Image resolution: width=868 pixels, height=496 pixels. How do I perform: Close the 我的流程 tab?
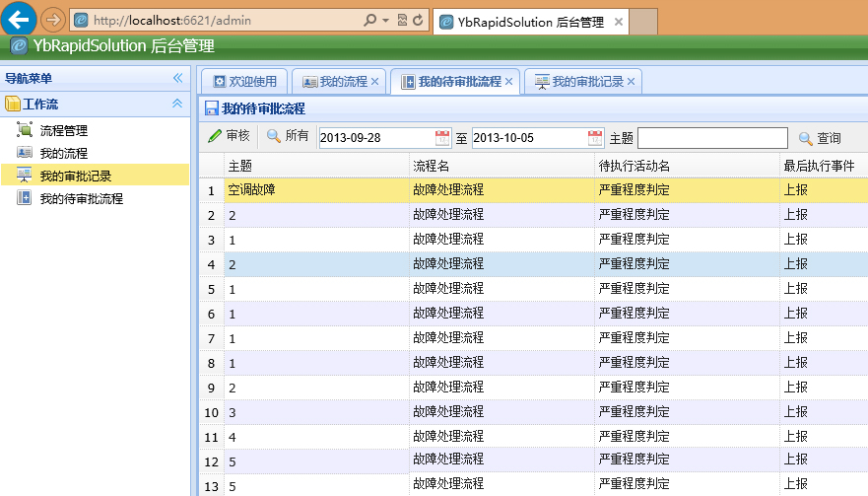(x=374, y=82)
